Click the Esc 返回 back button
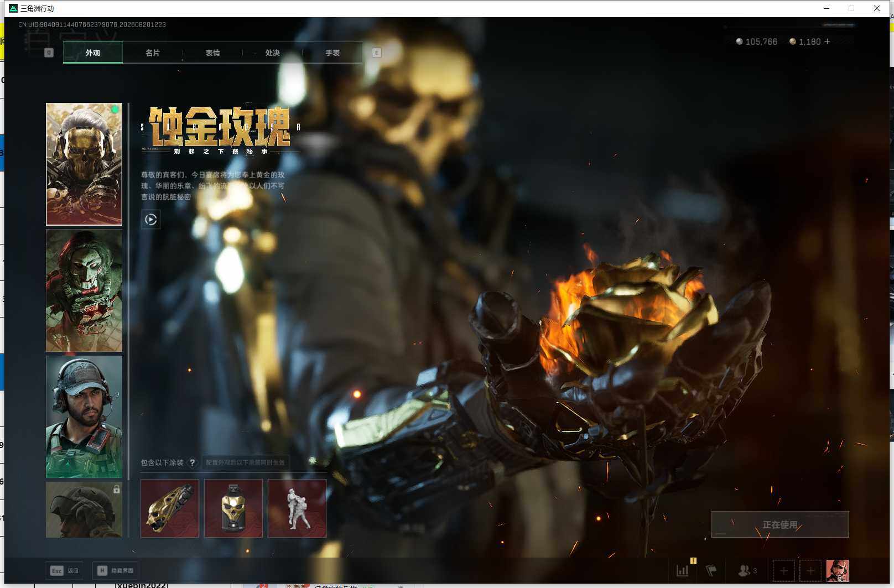Viewport: 894px width, 588px height. tap(64, 570)
